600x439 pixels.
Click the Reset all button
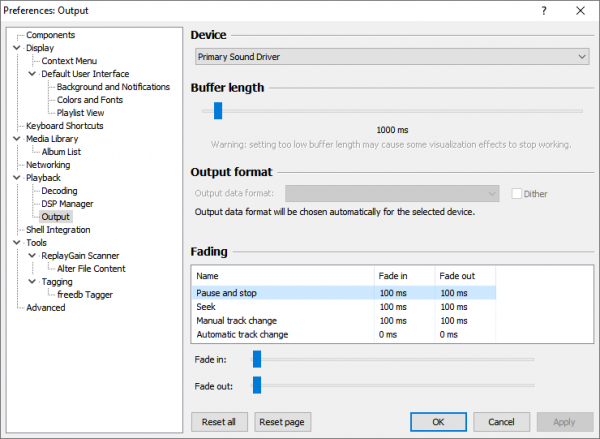coord(218,421)
